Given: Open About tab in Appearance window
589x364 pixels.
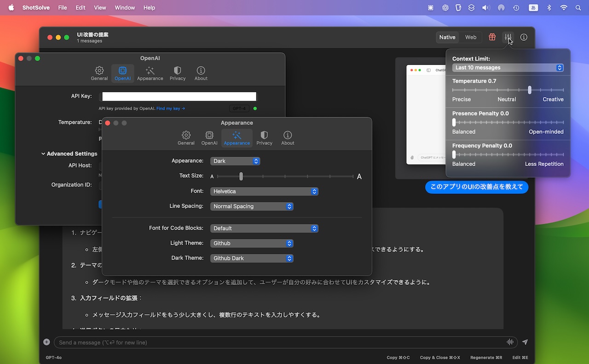Looking at the screenshot, I should 288,138.
